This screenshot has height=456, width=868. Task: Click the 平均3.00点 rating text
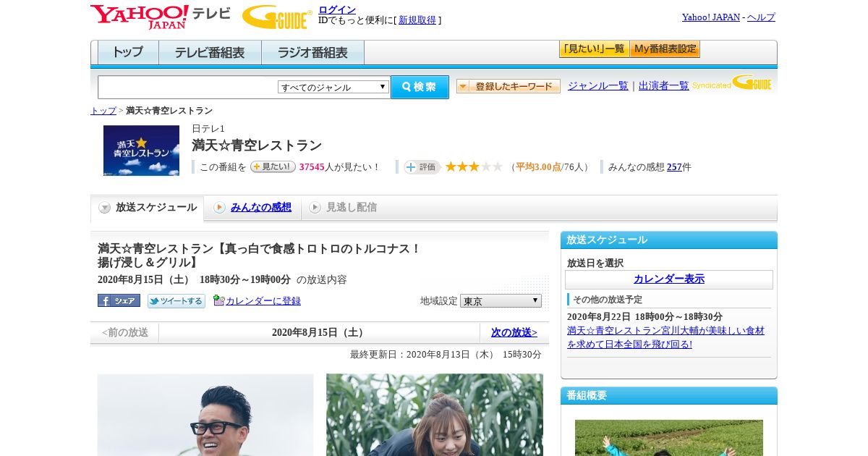pos(539,167)
